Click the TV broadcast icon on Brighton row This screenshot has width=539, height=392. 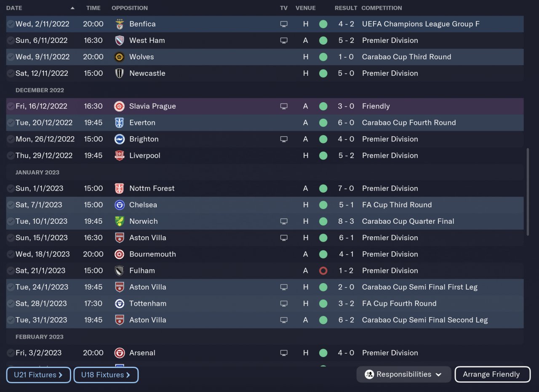284,139
